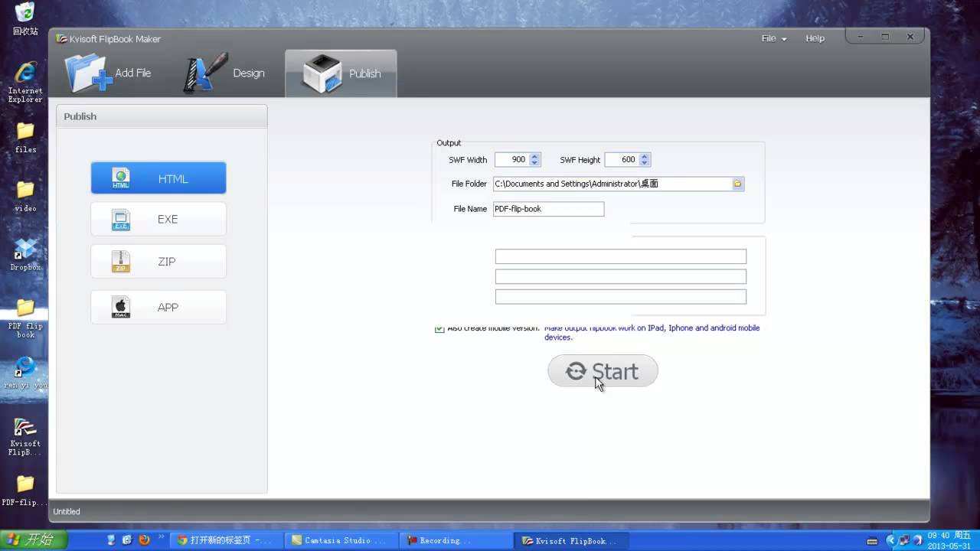This screenshot has height=551, width=980.
Task: Select the ren yi you desktop shortcut
Action: [25, 373]
